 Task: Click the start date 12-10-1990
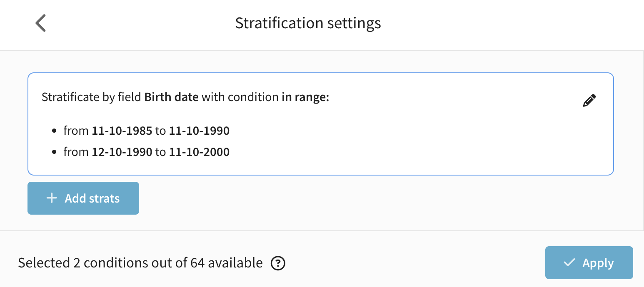point(122,152)
